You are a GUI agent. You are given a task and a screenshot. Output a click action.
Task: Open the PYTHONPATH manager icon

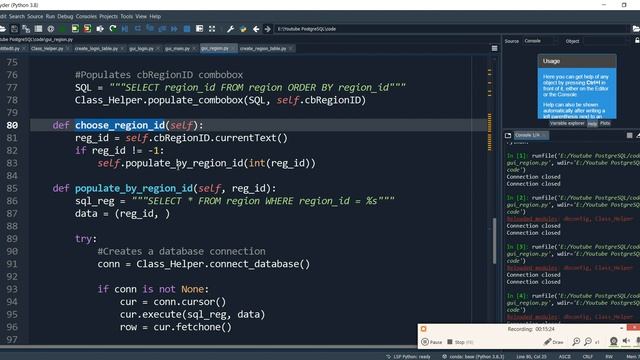click(243, 29)
